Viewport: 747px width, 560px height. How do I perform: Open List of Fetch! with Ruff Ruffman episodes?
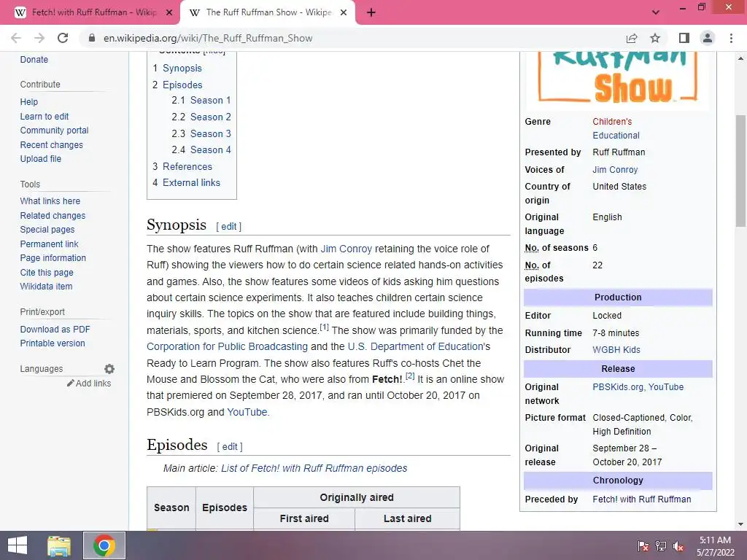pyautogui.click(x=314, y=468)
